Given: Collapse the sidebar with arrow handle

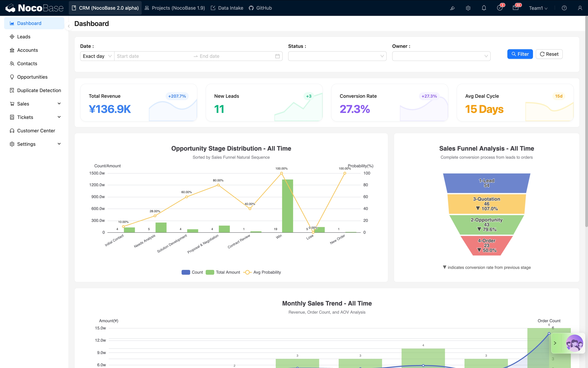Looking at the screenshot, I should pyautogui.click(x=69, y=26).
